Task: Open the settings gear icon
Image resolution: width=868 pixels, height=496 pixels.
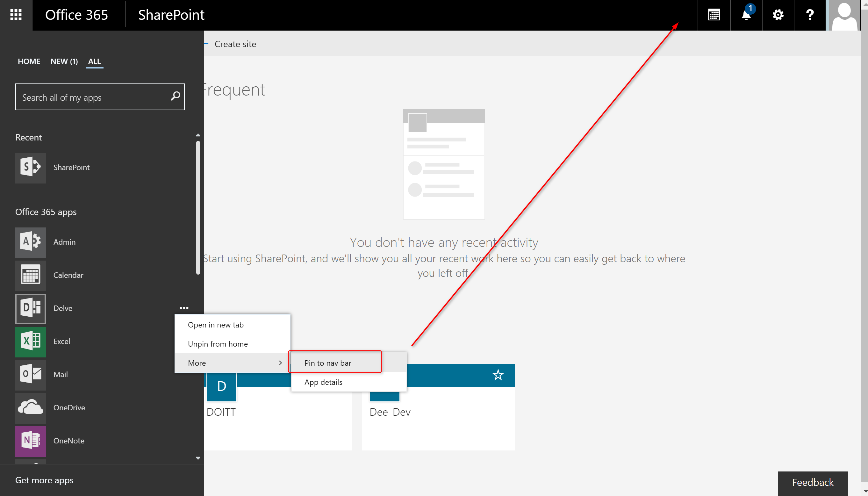Action: 778,15
